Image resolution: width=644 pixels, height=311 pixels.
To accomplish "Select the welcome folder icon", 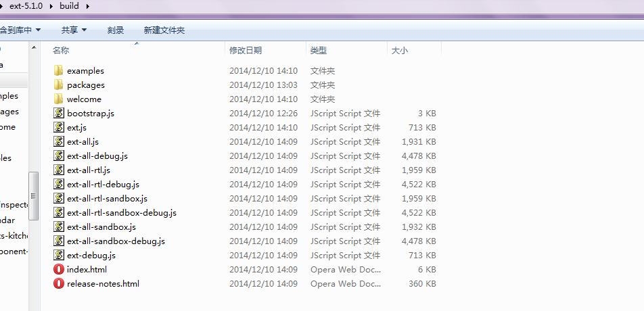I will pyautogui.click(x=58, y=99).
